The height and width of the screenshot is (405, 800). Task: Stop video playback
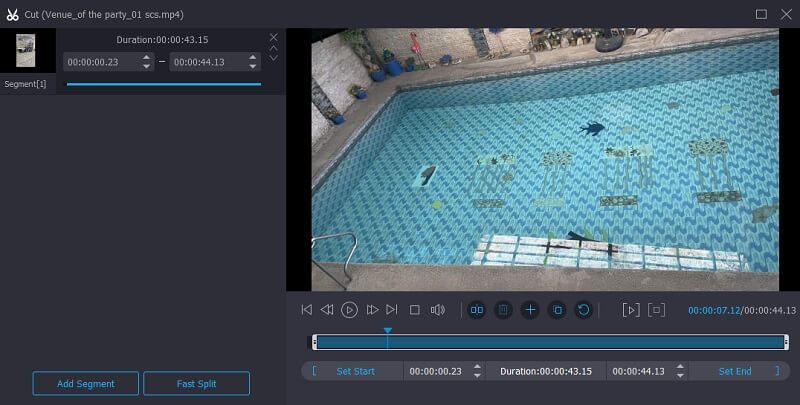414,310
